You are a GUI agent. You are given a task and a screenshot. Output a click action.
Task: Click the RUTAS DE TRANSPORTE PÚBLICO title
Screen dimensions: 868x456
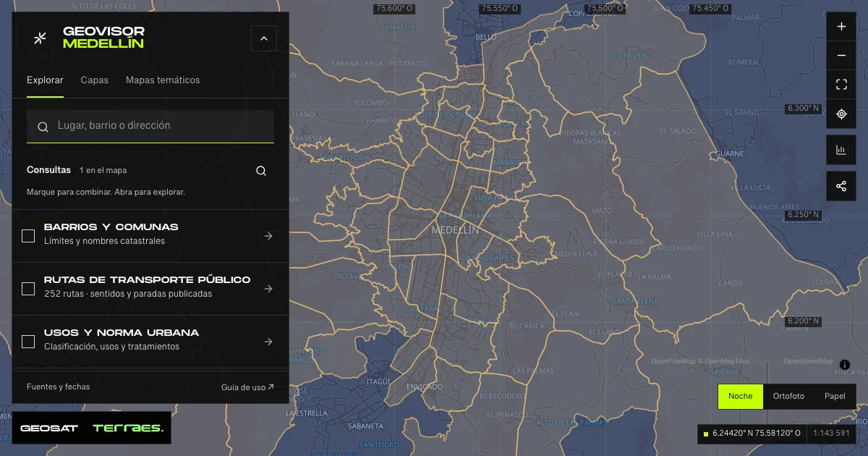[148, 280]
